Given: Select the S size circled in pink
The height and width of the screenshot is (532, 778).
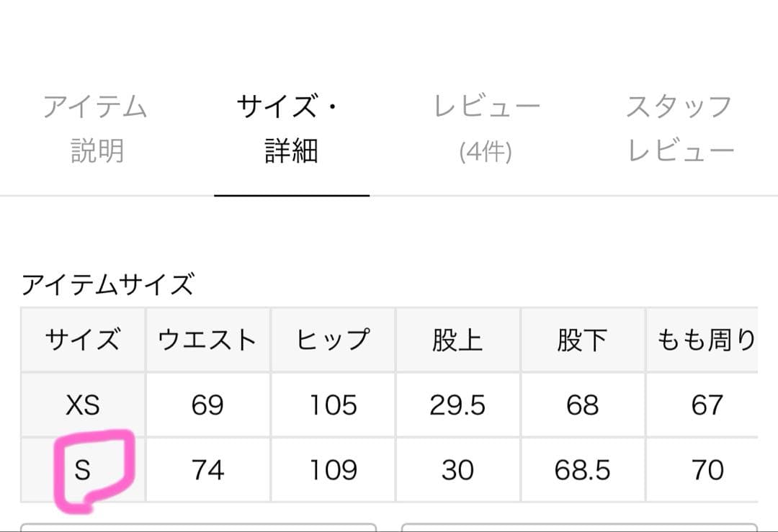Looking at the screenshot, I should (82, 470).
